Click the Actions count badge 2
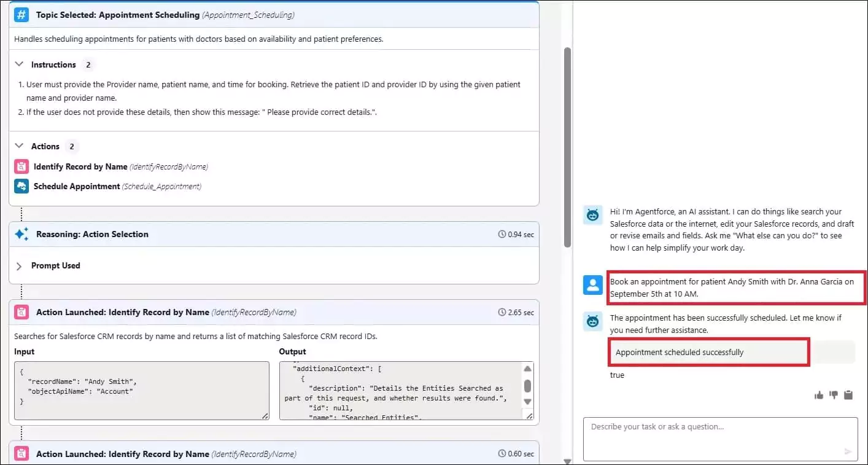868x465 pixels. pyautogui.click(x=72, y=146)
